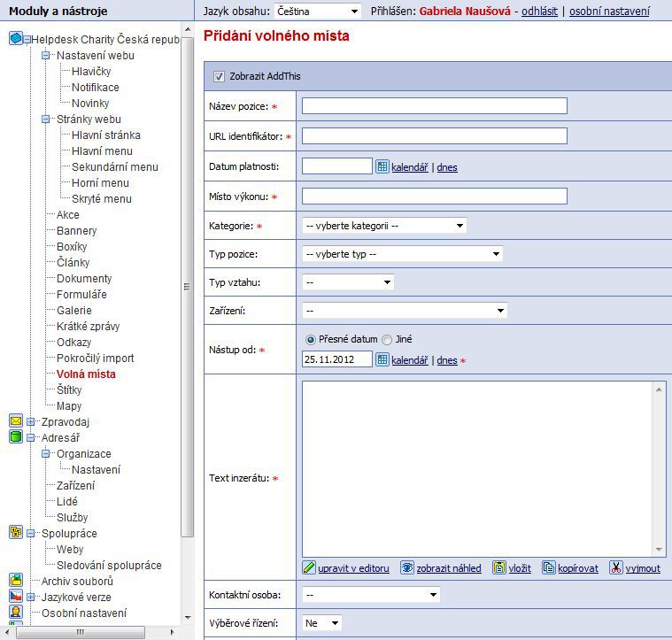
Task: Click the Archiv souborů icon
Action: (16, 581)
